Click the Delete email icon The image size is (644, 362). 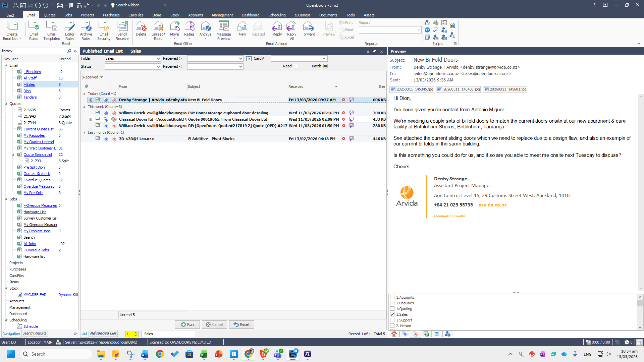click(141, 29)
